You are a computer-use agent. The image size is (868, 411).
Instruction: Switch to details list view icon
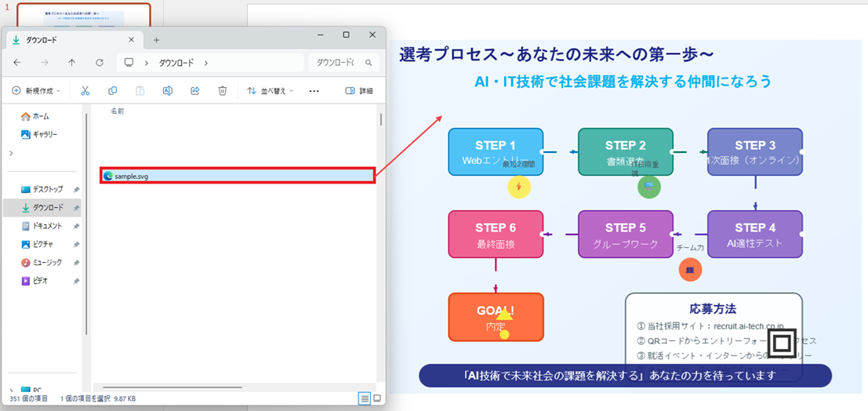[x=365, y=398]
